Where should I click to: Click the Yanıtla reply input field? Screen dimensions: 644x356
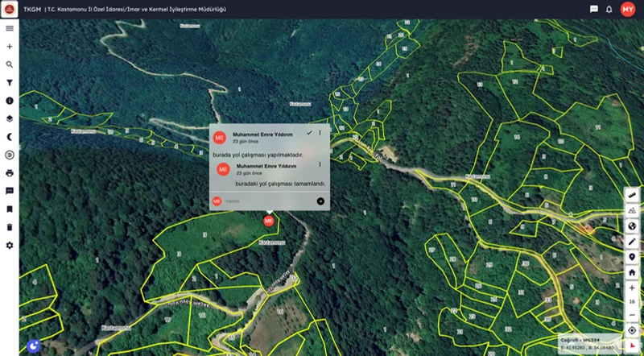[270, 201]
